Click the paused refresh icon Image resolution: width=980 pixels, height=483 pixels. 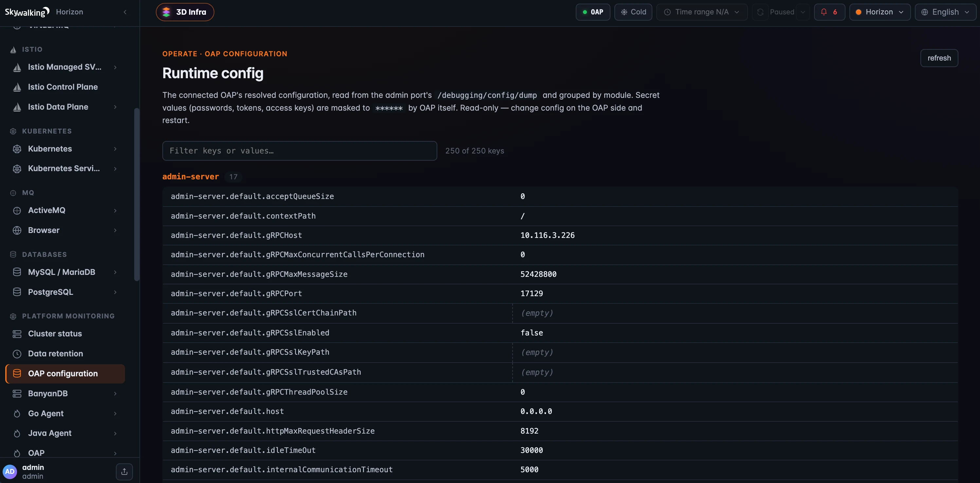click(760, 12)
